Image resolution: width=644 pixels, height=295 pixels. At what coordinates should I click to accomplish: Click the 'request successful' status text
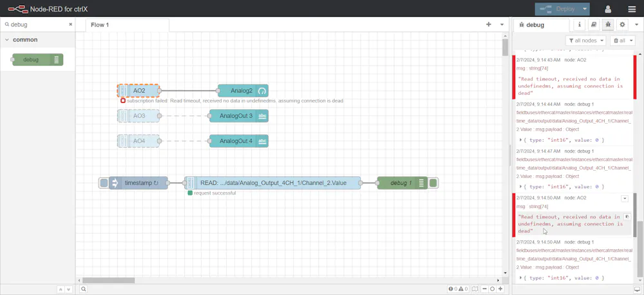215,193
